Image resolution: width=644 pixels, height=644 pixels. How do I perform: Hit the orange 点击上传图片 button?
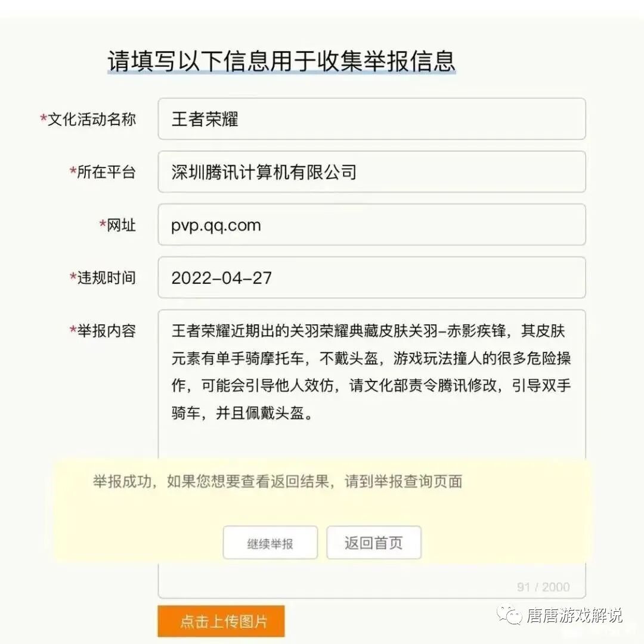coord(221,621)
